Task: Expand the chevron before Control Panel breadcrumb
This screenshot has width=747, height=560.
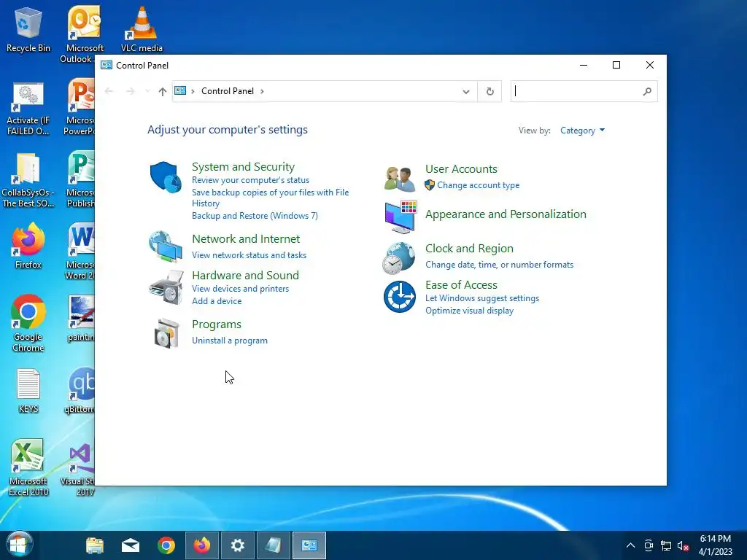Action: coord(193,91)
